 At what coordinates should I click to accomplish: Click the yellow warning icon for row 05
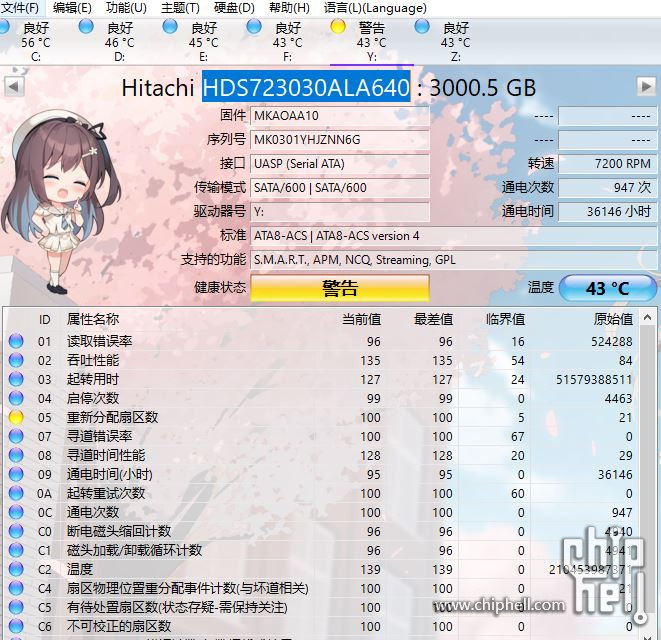(x=16, y=417)
